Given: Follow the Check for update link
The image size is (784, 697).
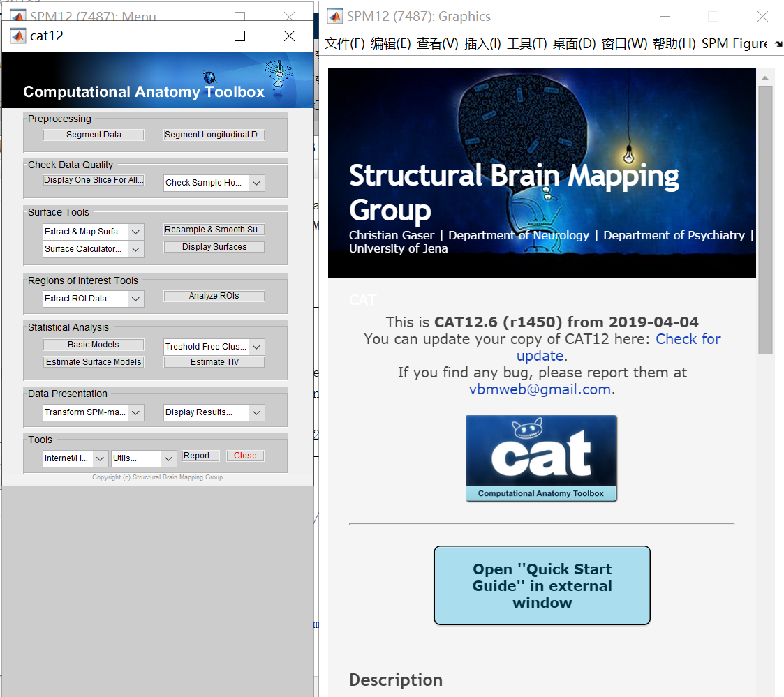Looking at the screenshot, I should (688, 338).
